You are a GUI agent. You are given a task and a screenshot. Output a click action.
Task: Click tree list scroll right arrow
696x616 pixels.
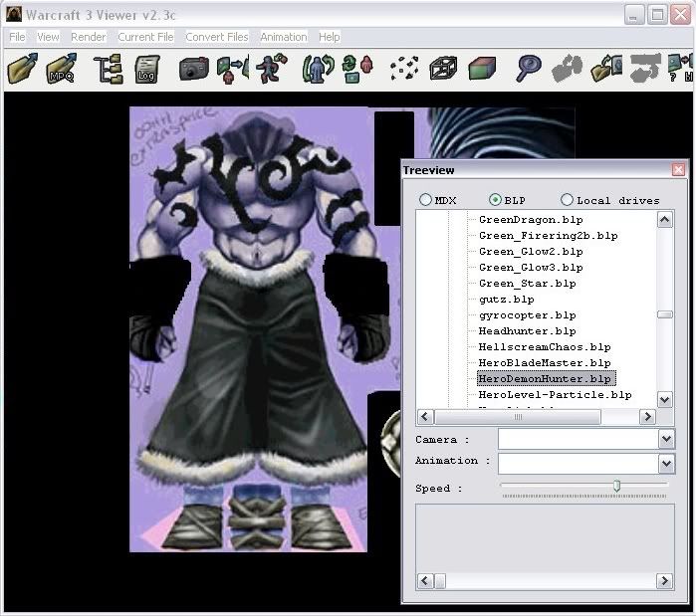coord(647,416)
